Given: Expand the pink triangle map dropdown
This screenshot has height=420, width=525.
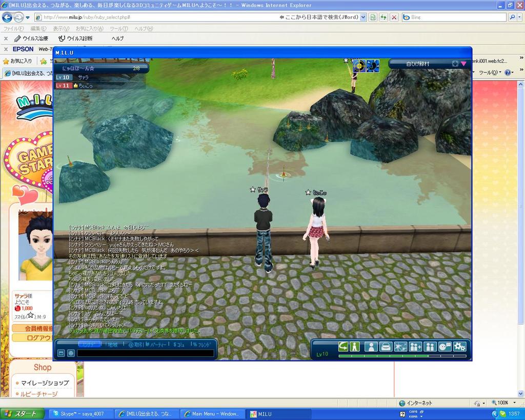Looking at the screenshot, I should click(463, 64).
